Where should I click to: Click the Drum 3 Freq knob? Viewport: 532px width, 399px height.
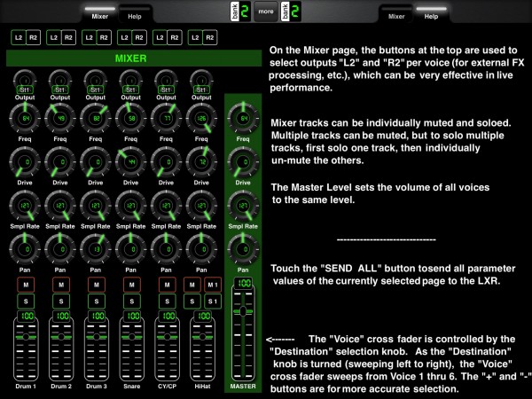96,119
